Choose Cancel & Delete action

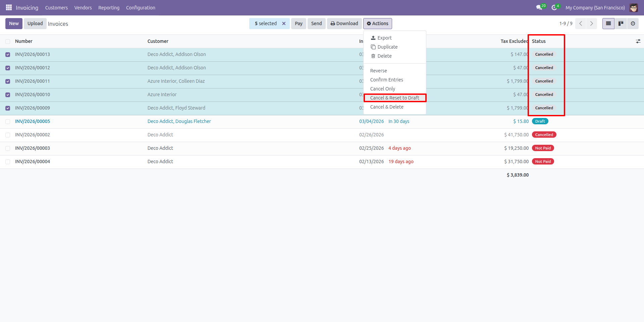pyautogui.click(x=395, y=107)
